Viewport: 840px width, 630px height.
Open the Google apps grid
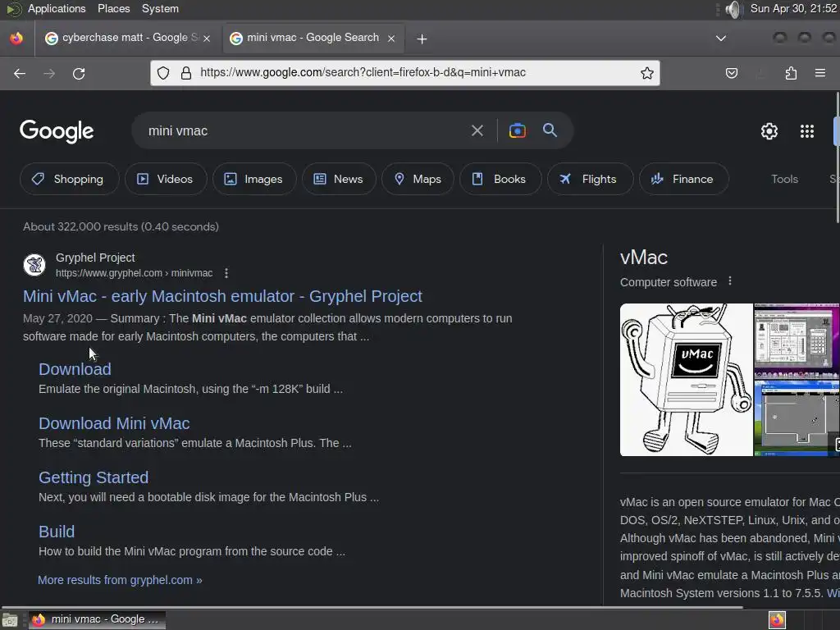click(807, 131)
